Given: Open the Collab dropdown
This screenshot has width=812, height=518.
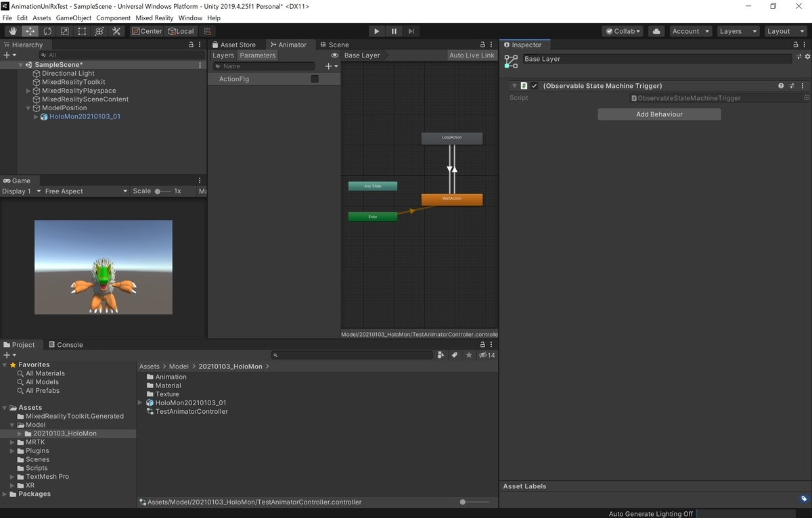Looking at the screenshot, I should (623, 31).
